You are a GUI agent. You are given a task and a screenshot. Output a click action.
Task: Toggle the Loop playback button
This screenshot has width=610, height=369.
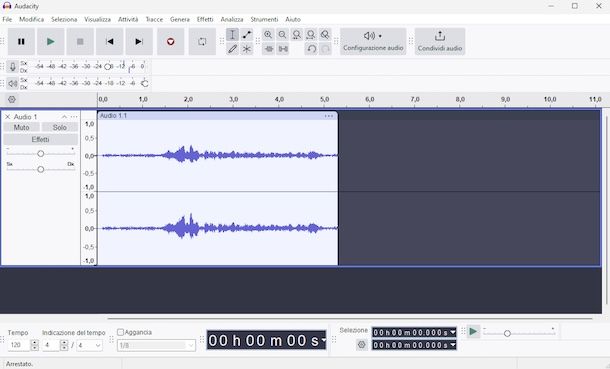pos(202,41)
